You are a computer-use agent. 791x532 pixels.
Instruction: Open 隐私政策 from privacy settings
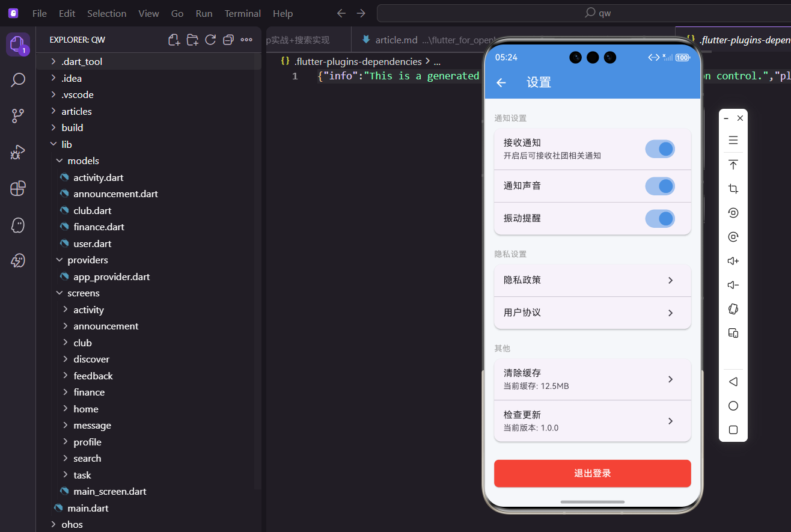pyautogui.click(x=592, y=280)
